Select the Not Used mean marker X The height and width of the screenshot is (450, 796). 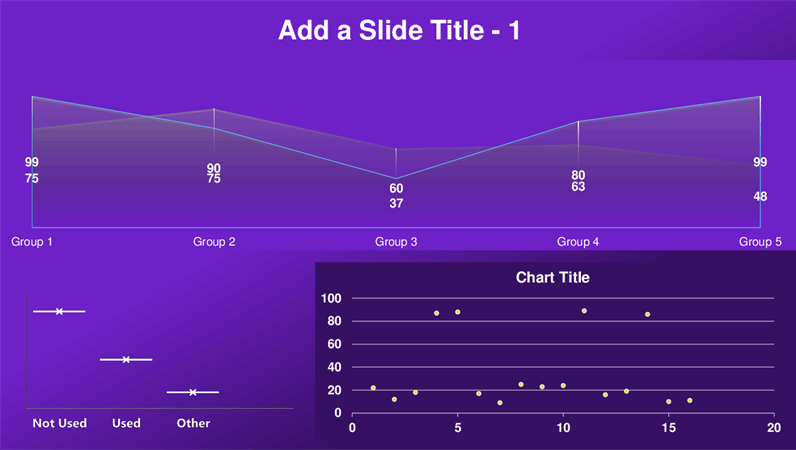point(59,311)
